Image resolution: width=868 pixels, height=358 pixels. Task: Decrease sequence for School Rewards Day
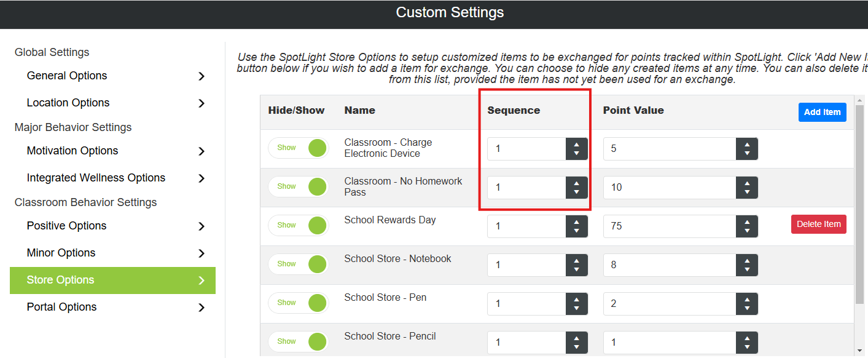pyautogui.click(x=576, y=231)
